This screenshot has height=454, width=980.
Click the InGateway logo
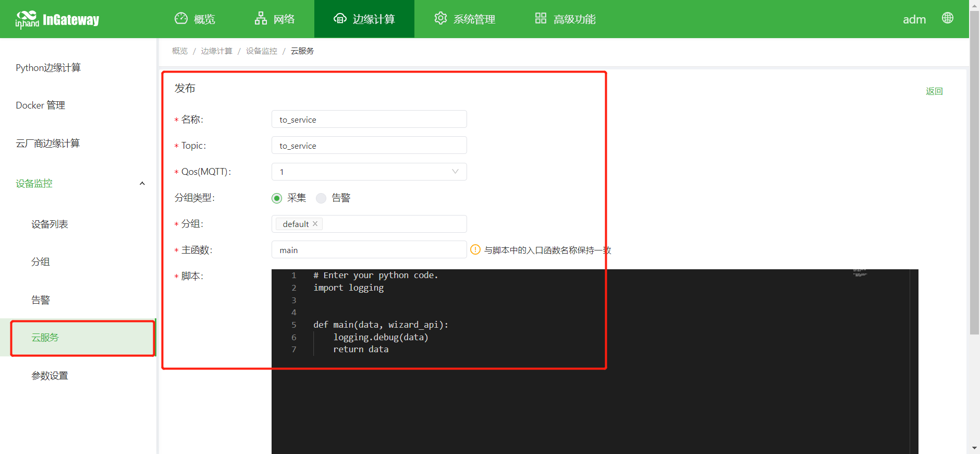click(57, 19)
